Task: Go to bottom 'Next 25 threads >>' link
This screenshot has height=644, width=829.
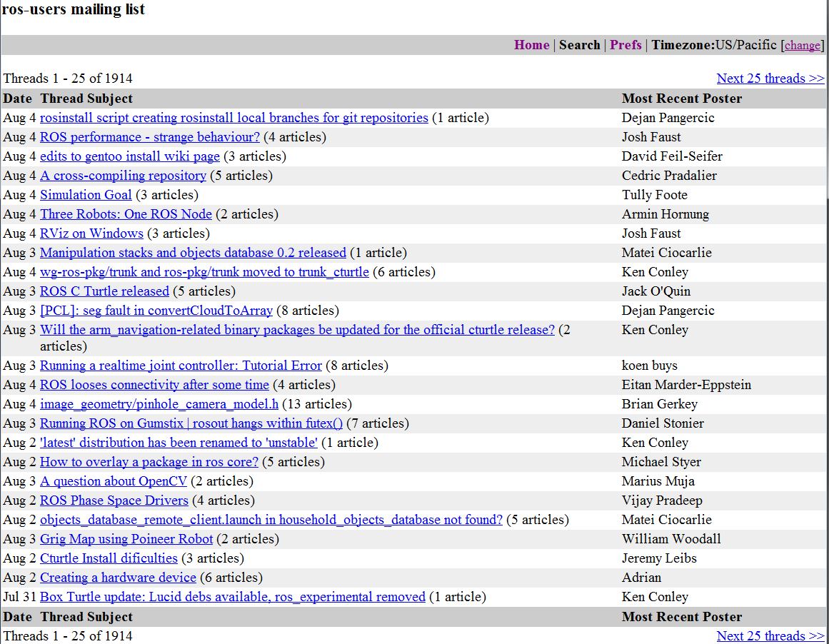Action: click(770, 635)
